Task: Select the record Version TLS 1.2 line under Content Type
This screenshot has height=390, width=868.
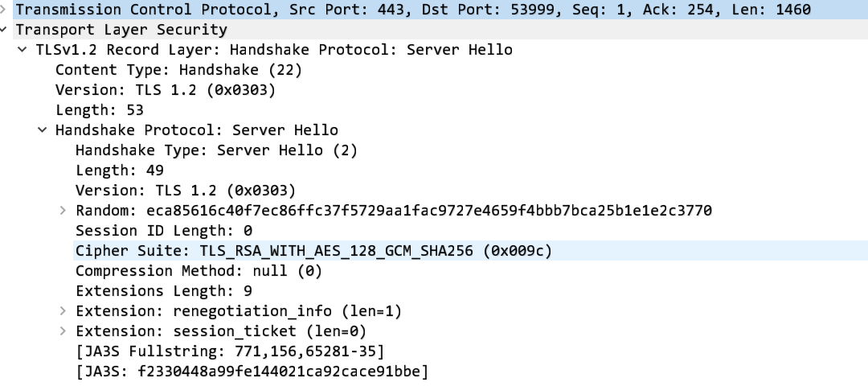Action: [165, 90]
